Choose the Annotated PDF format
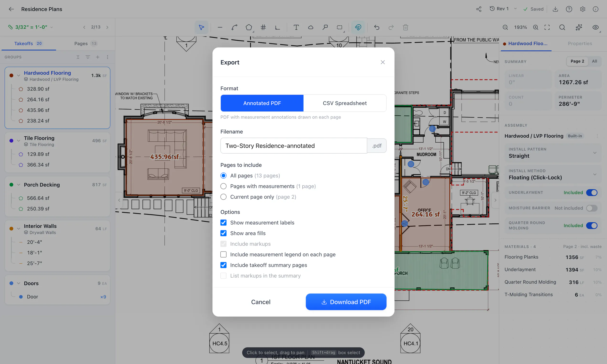Viewport: 607px width, 364px height. tap(262, 103)
